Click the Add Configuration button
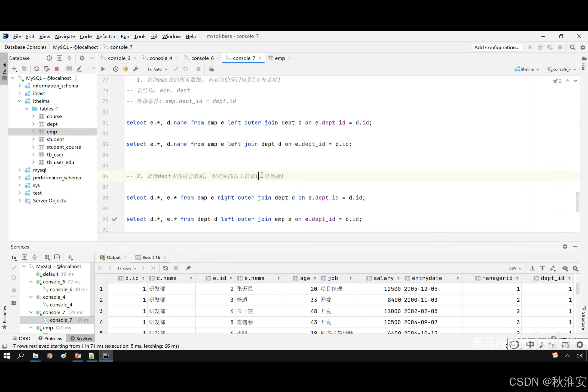Viewport: 588px width, 392px height. coord(497,47)
